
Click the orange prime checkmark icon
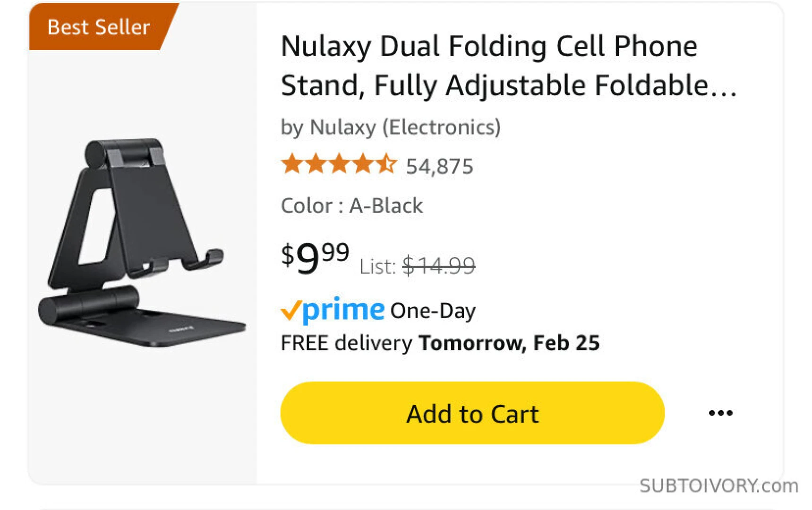pyautogui.click(x=290, y=310)
